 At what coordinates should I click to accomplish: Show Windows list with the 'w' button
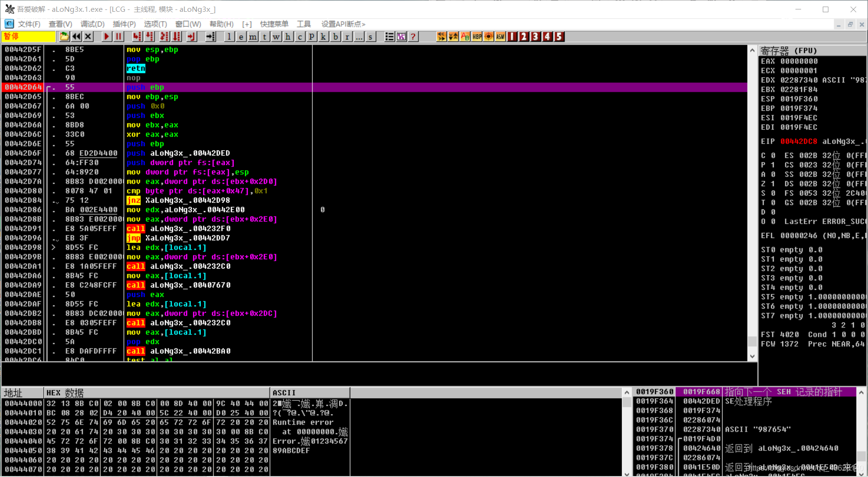click(x=276, y=37)
